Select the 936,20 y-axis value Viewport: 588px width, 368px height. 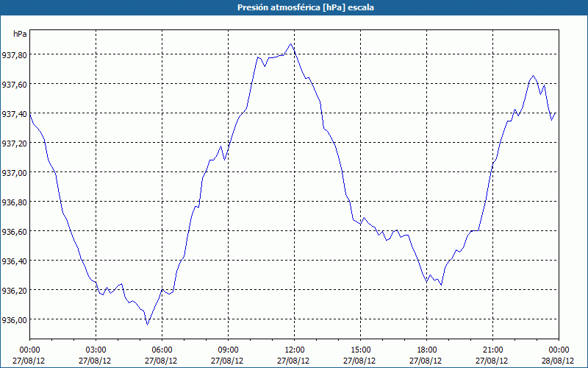[x=14, y=290]
